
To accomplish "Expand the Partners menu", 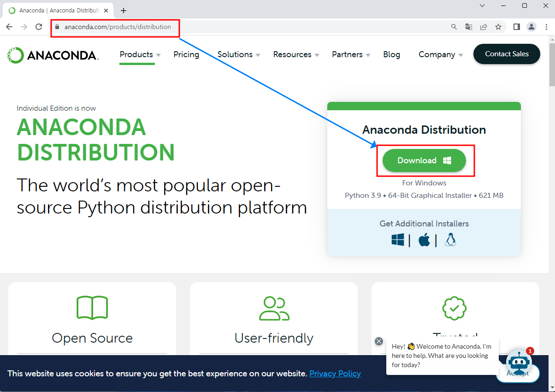I will pos(351,54).
